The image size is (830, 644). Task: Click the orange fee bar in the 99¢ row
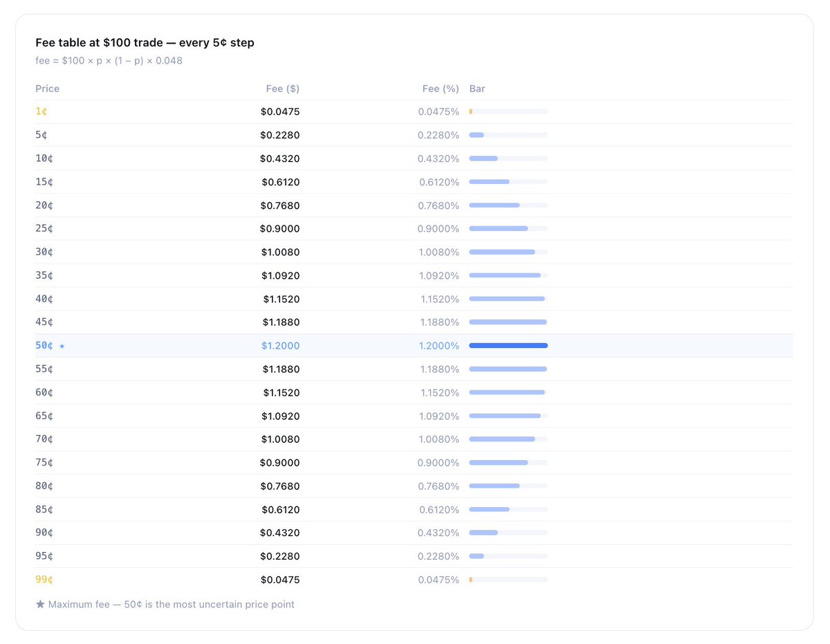pos(471,580)
